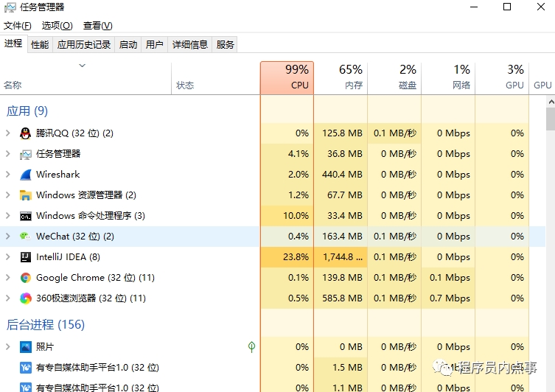555x392 pixels.
Task: Expand the 照片 background process
Action: (x=7, y=346)
